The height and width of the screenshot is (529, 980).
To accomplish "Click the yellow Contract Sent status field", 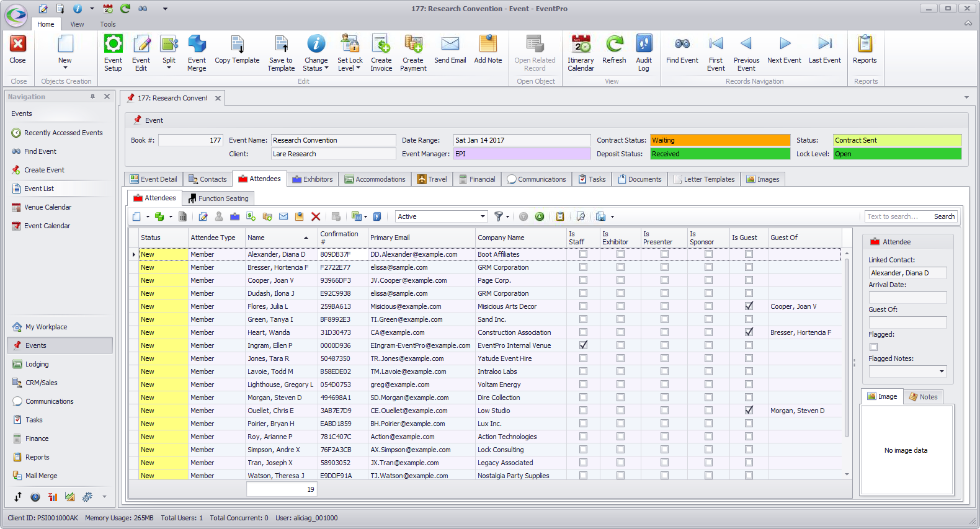I will pyautogui.click(x=897, y=140).
